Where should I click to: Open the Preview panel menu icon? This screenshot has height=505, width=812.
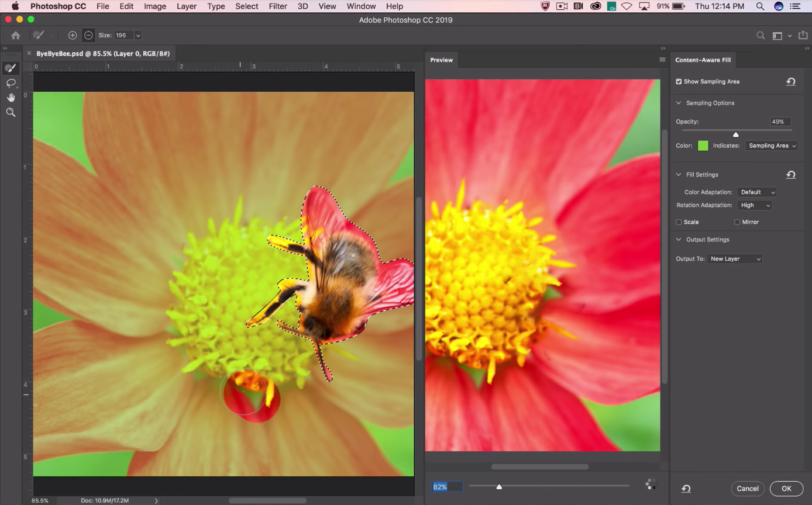pos(662,60)
